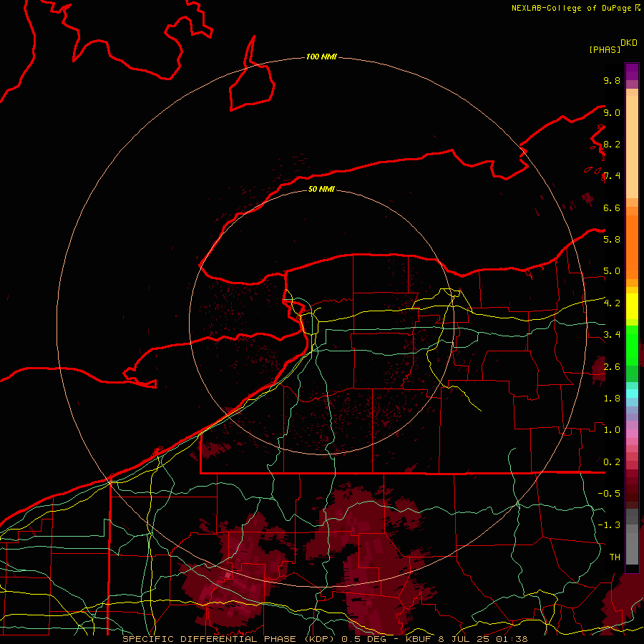Pick the bright green color bar segment
The image size is (644, 644).
click(x=632, y=345)
